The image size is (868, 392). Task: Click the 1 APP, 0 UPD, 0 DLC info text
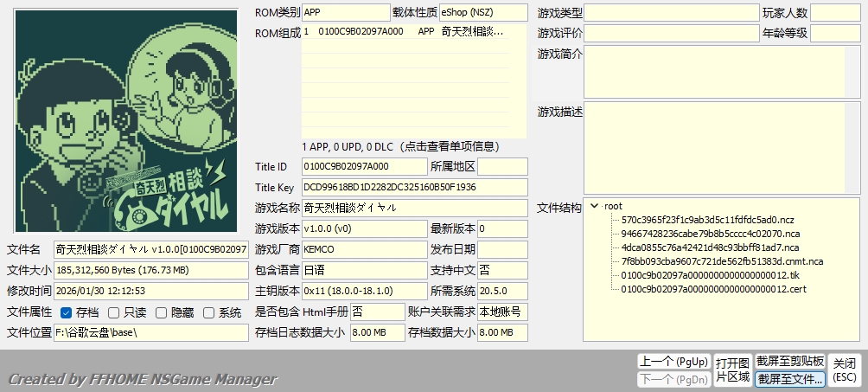(x=401, y=147)
